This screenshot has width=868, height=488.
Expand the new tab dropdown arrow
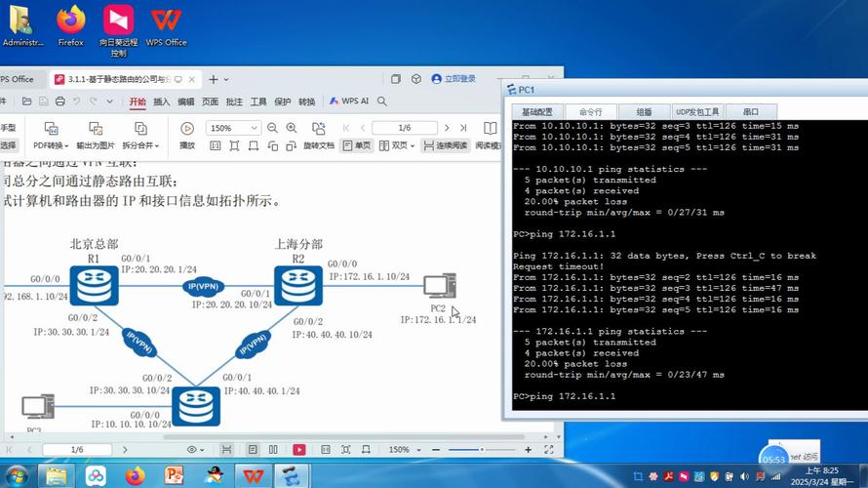tap(226, 80)
